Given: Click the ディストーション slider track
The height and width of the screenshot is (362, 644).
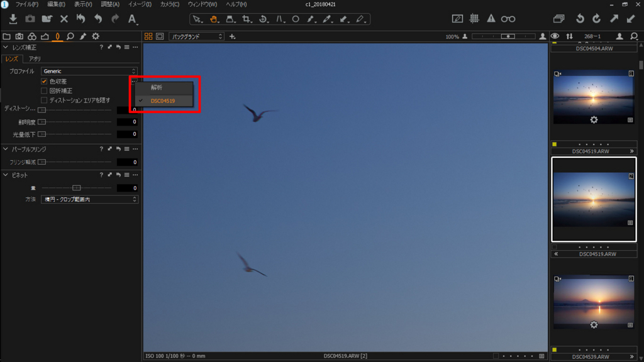Looking at the screenshot, I should pos(76,110).
